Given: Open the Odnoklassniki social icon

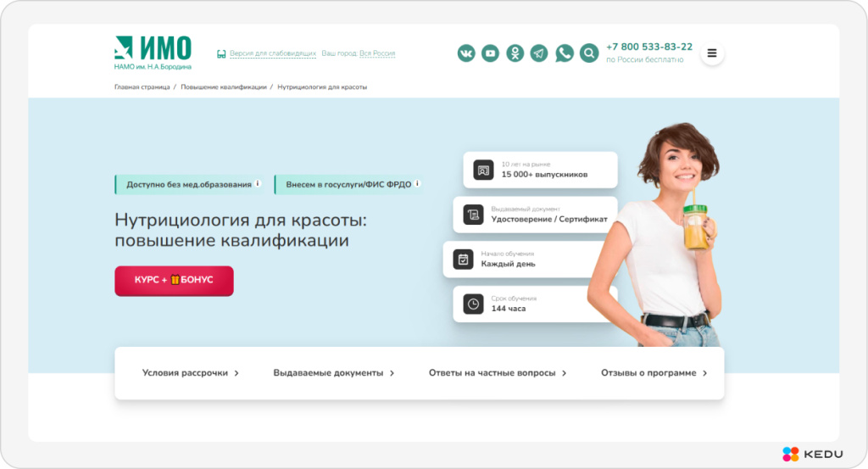Looking at the screenshot, I should (x=515, y=53).
